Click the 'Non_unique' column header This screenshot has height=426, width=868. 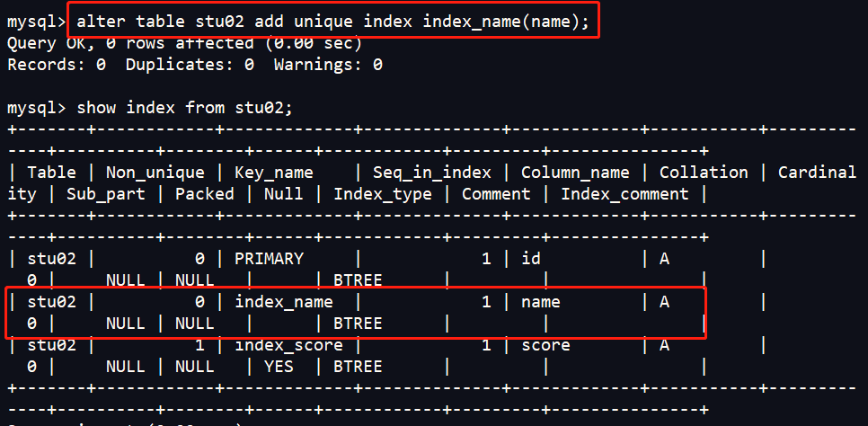coord(155,173)
